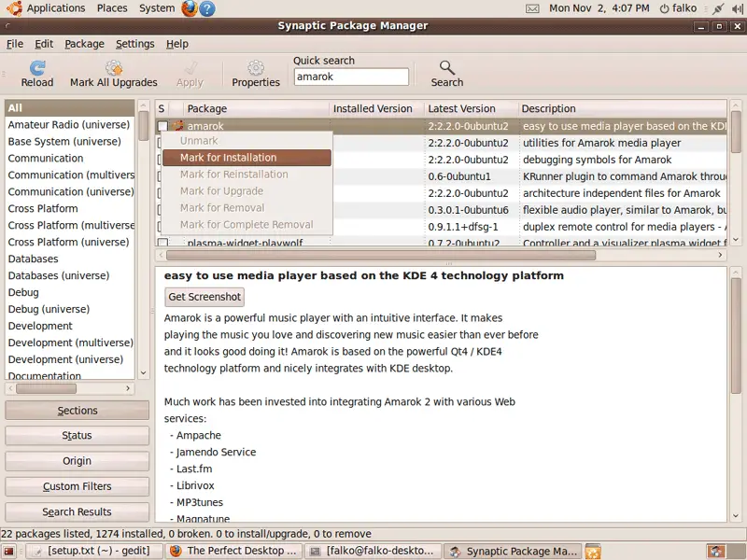Select the All section
This screenshot has width=747, height=560.
point(69,108)
